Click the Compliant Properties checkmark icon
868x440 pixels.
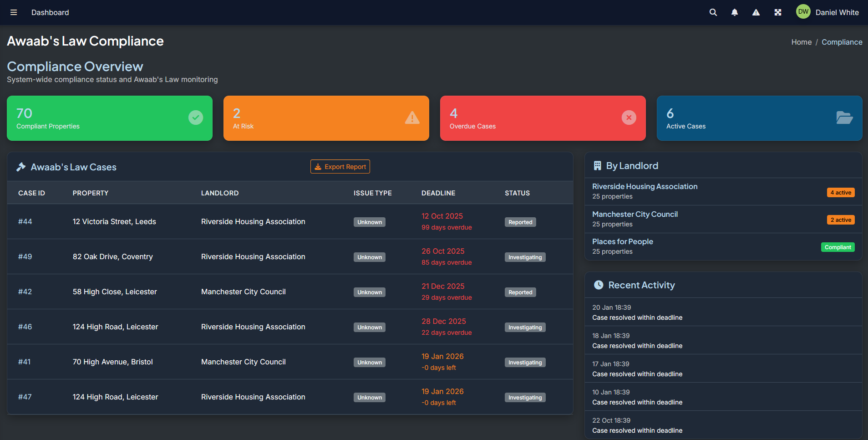click(196, 118)
